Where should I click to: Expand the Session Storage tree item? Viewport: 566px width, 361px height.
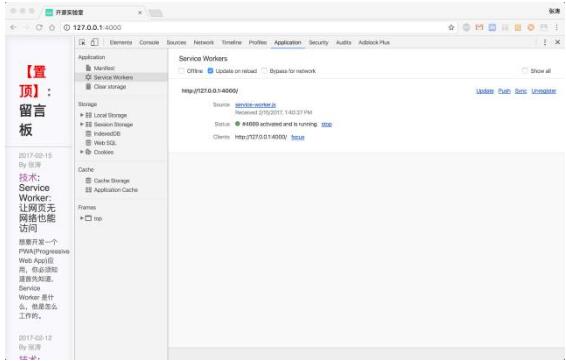pos(82,124)
